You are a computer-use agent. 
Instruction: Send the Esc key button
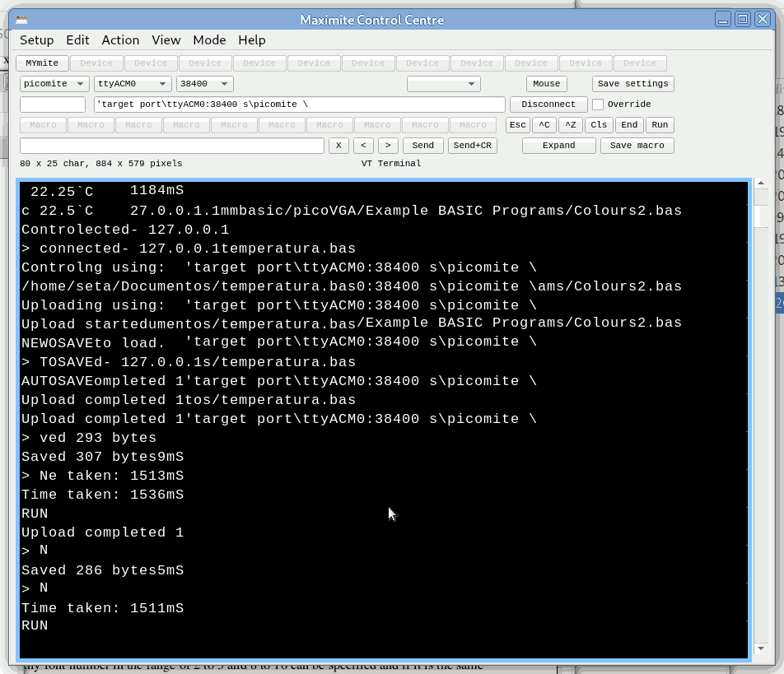[517, 125]
